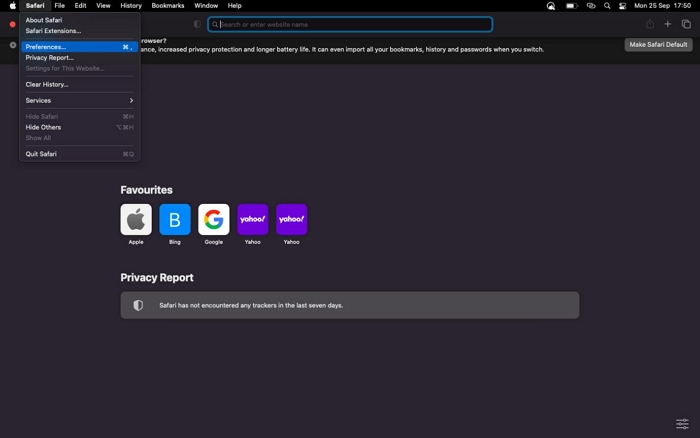Open the Bookmarks menu
The image size is (700, 438).
click(168, 6)
